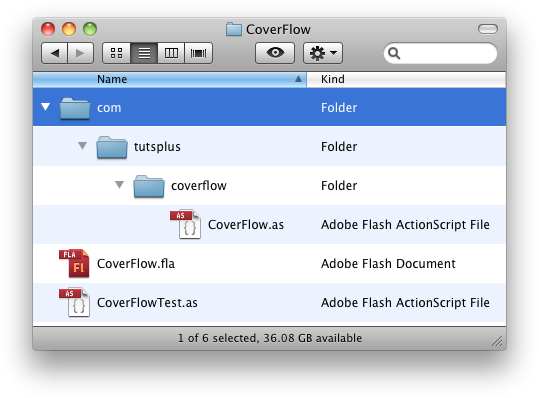The height and width of the screenshot is (398, 539).
Task: Click the sort direction arrow in Name header
Action: [x=298, y=79]
